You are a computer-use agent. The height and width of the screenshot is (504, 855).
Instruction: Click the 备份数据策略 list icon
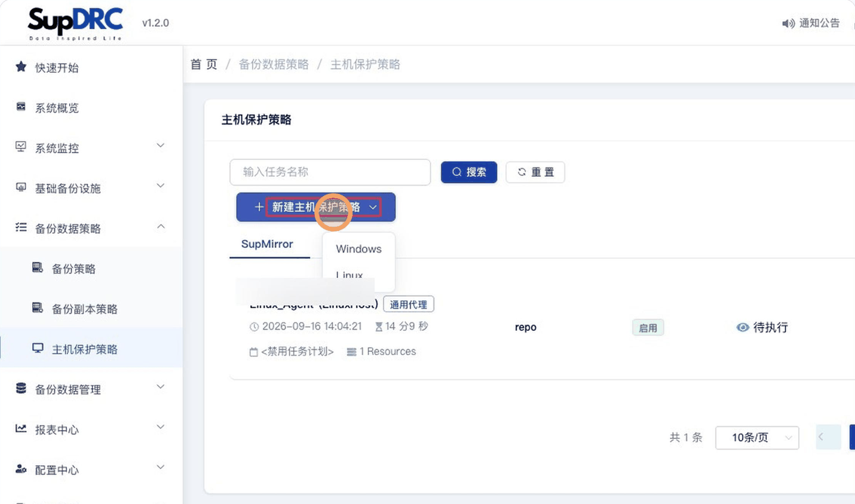coord(21,228)
